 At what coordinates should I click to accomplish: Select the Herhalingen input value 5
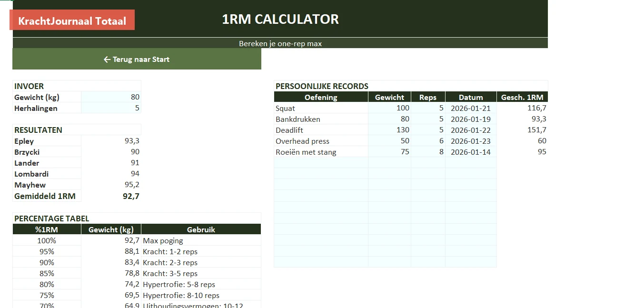111,108
